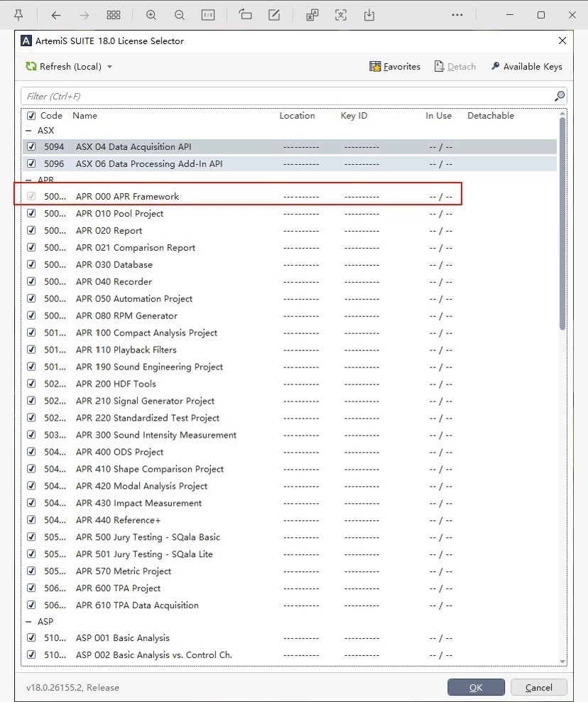The image size is (588, 702).
Task: Cancel the license selector dialog
Action: 539,687
